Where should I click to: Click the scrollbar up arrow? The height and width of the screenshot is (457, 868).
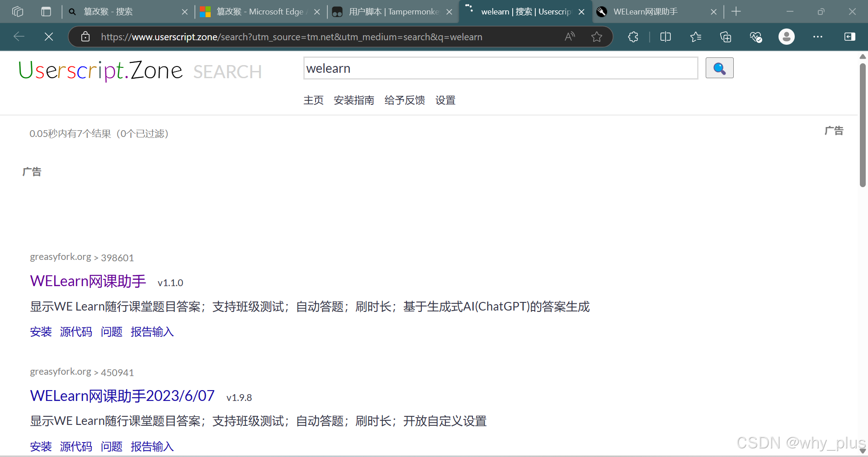click(x=863, y=57)
